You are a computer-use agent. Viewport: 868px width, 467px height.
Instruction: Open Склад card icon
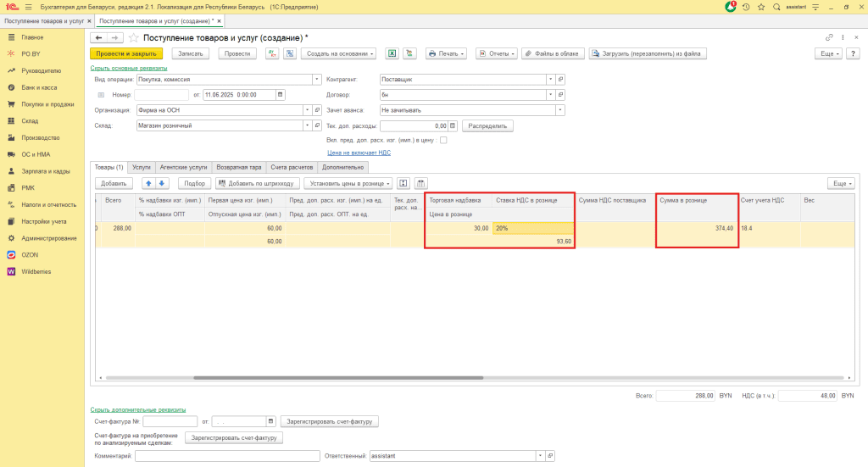tap(317, 125)
